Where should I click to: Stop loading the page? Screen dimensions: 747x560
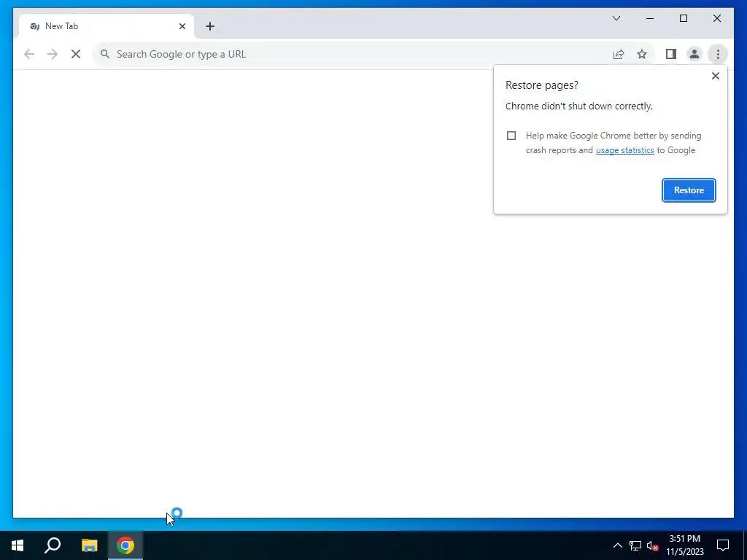coord(76,54)
